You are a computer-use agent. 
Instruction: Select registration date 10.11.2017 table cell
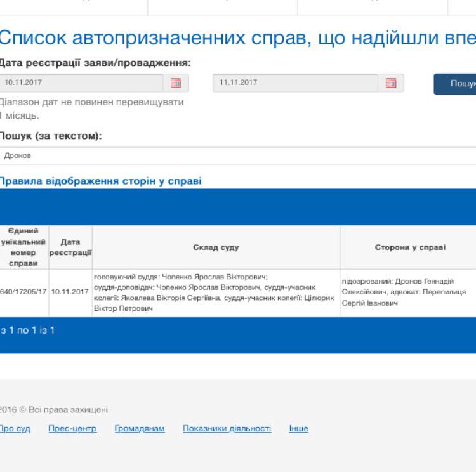coord(70,292)
